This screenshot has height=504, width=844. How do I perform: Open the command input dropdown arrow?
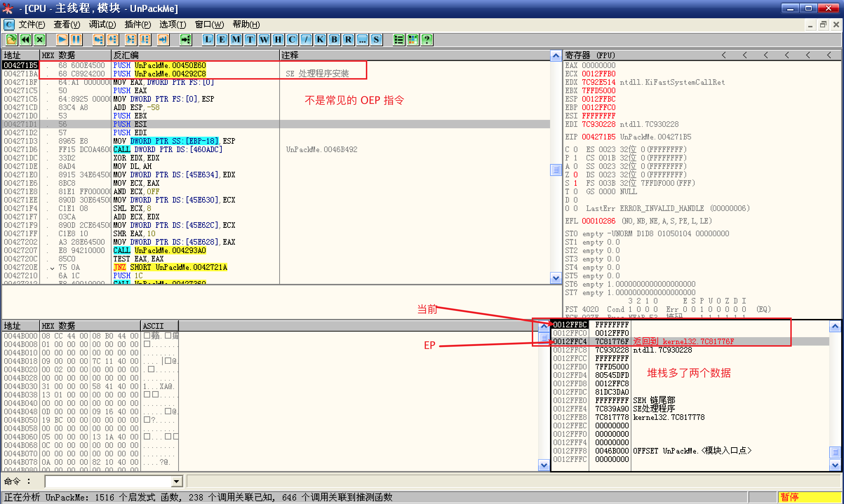click(177, 482)
